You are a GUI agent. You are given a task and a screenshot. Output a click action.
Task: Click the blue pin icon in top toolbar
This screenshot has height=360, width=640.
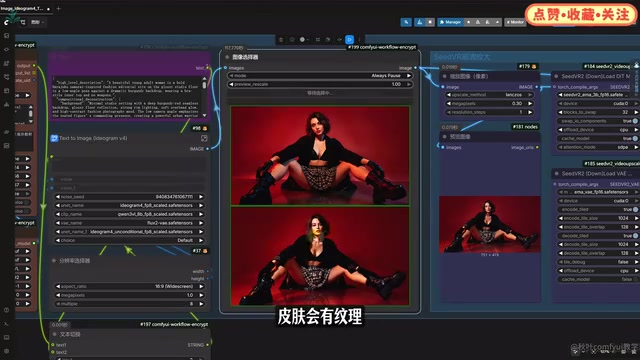tap(406, 22)
